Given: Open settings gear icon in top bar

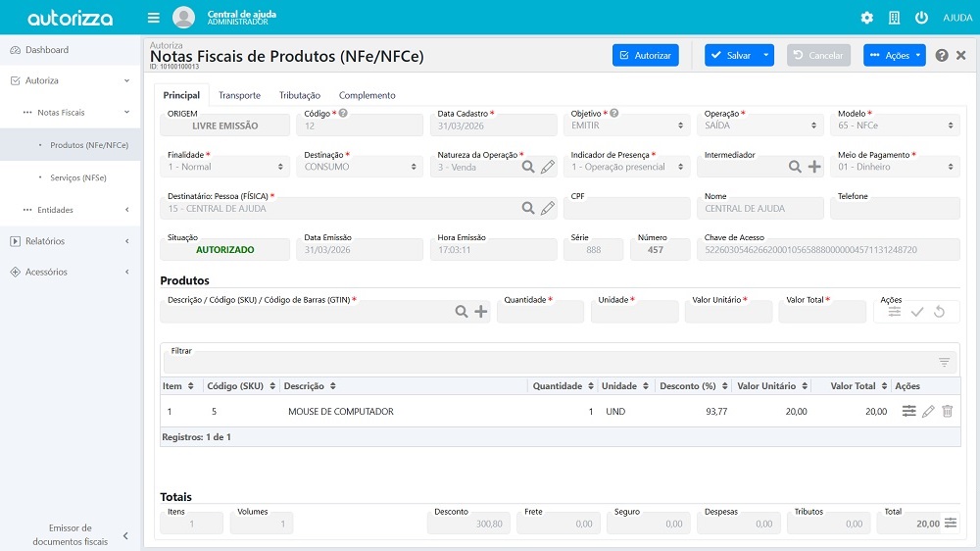Looking at the screenshot, I should 866,18.
